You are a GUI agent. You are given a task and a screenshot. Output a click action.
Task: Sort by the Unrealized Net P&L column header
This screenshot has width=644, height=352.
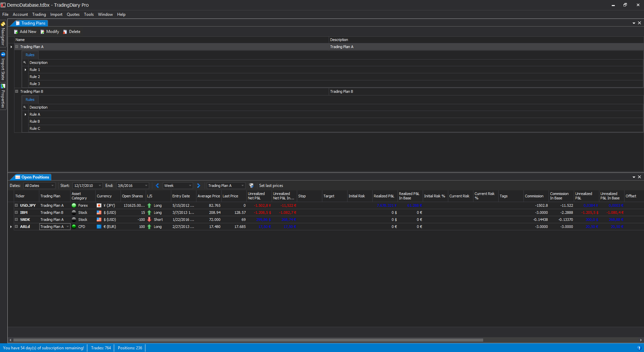[259, 196]
